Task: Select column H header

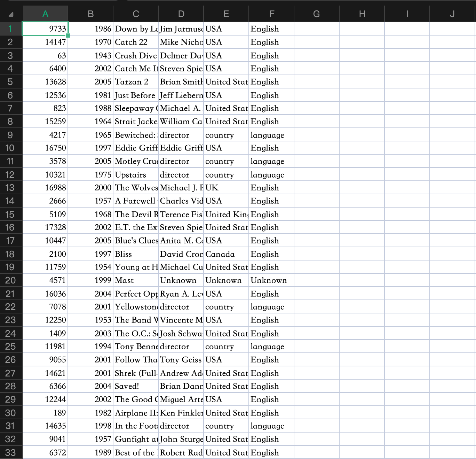Action: tap(362, 14)
